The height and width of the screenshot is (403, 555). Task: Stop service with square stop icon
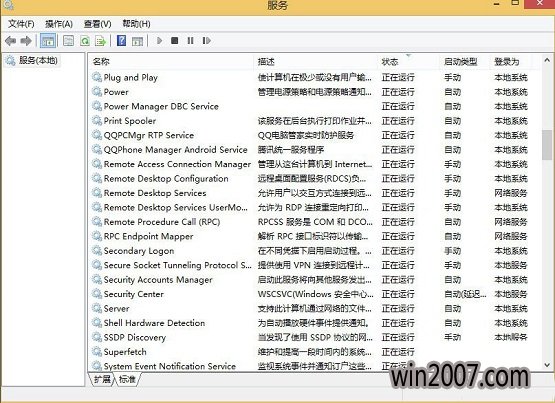(174, 41)
